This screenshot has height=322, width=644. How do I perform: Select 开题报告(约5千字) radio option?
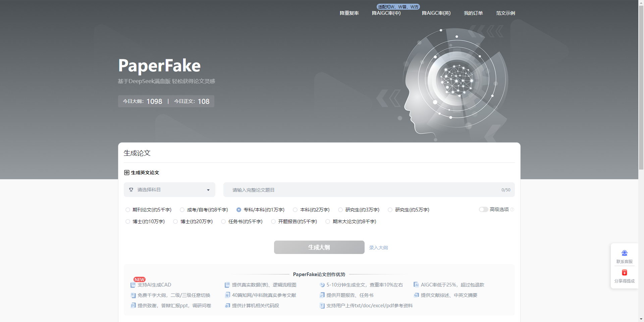pyautogui.click(x=273, y=221)
